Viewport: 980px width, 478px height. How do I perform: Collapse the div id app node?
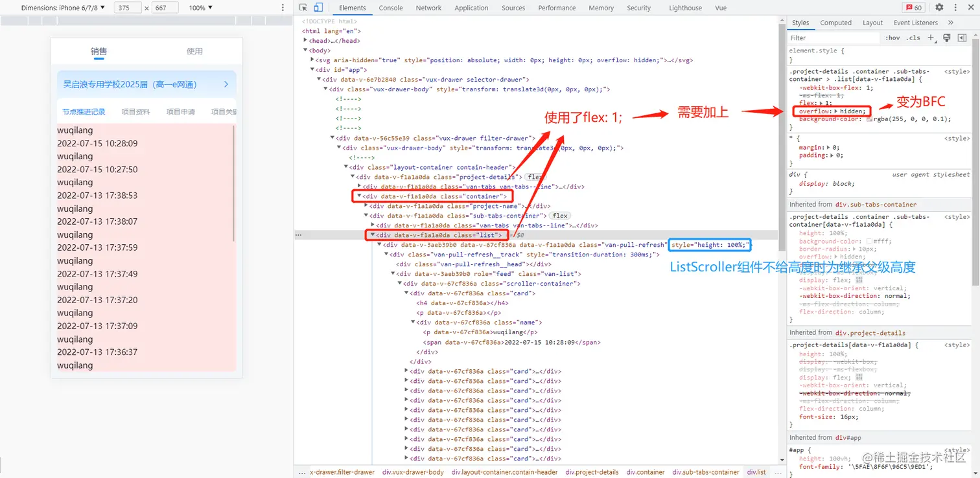click(312, 70)
